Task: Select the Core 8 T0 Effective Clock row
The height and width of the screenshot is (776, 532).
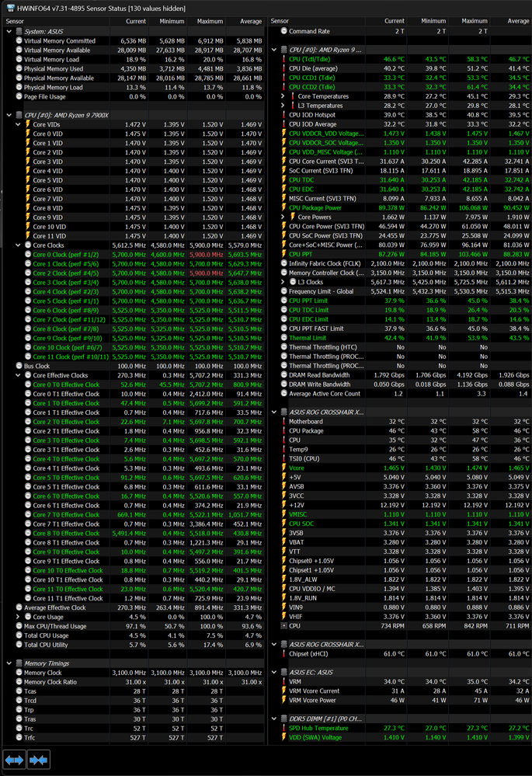Action: pyautogui.click(x=133, y=533)
